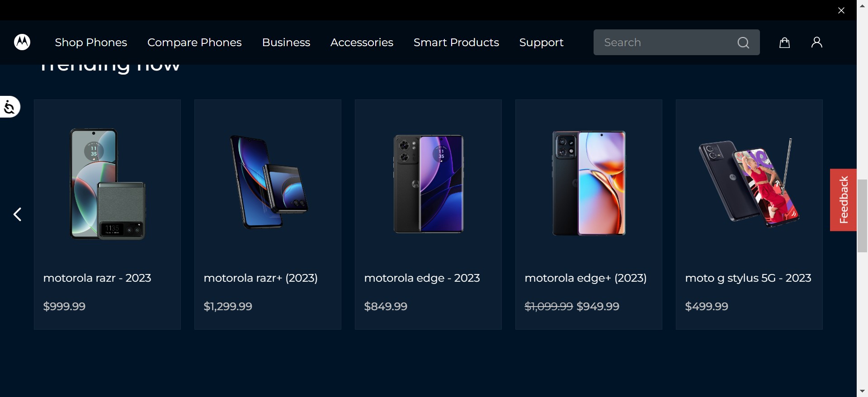Open the Shop Phones menu
This screenshot has width=868, height=397.
pos(91,43)
